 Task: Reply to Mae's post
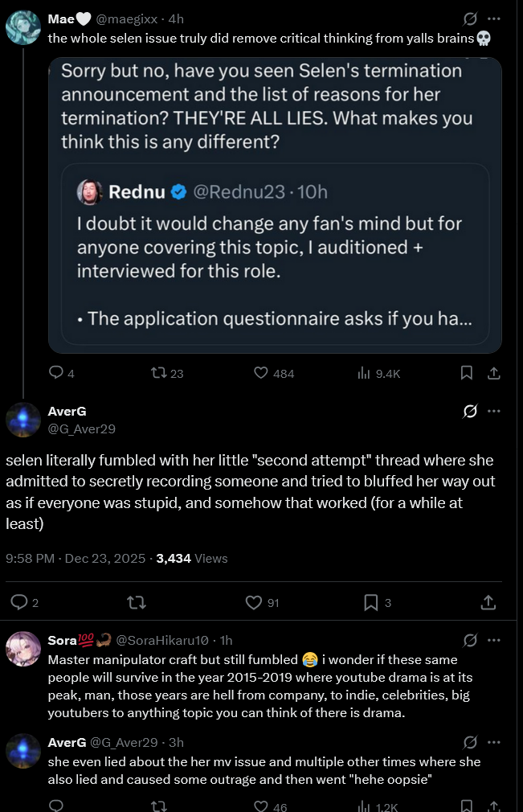[x=56, y=372]
